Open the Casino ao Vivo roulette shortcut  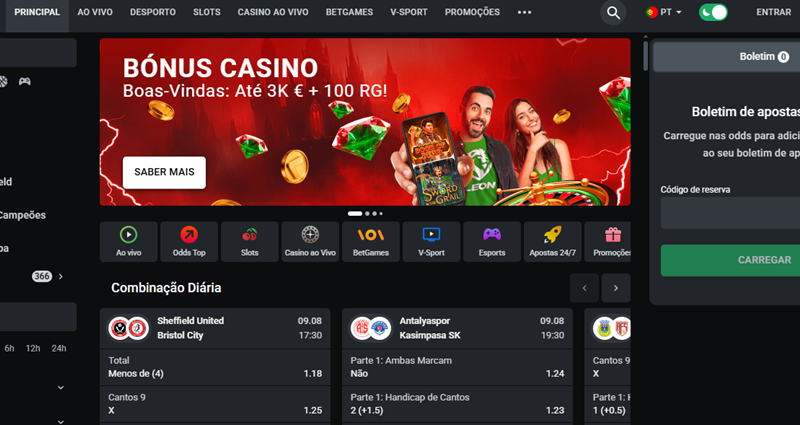pyautogui.click(x=310, y=242)
